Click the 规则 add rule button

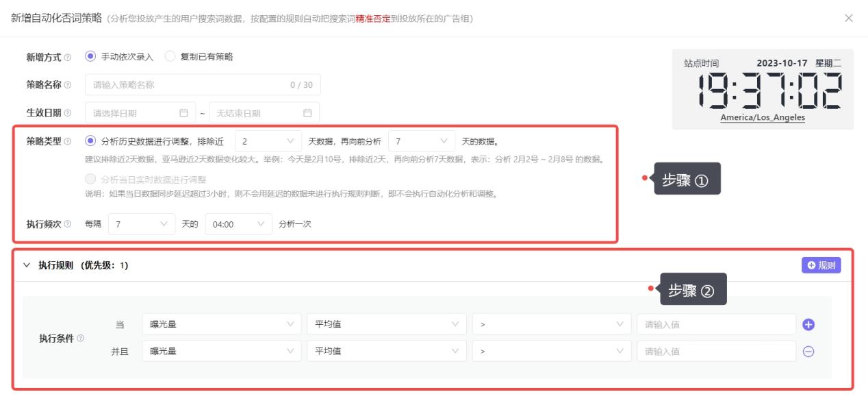pos(821,265)
